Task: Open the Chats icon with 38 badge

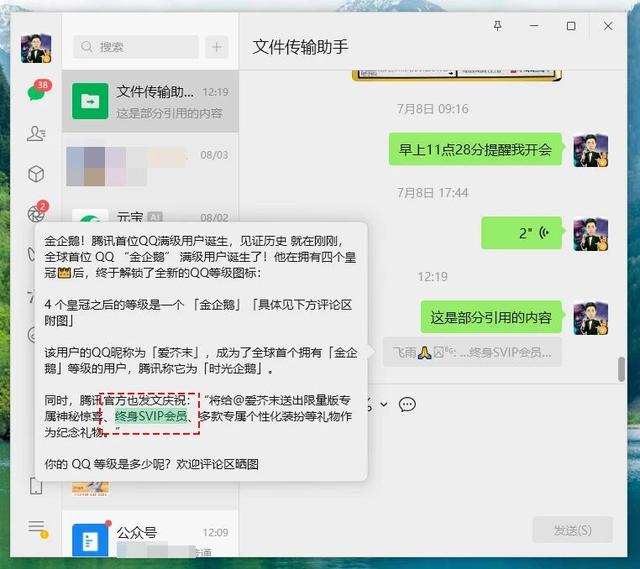Action: point(38,91)
